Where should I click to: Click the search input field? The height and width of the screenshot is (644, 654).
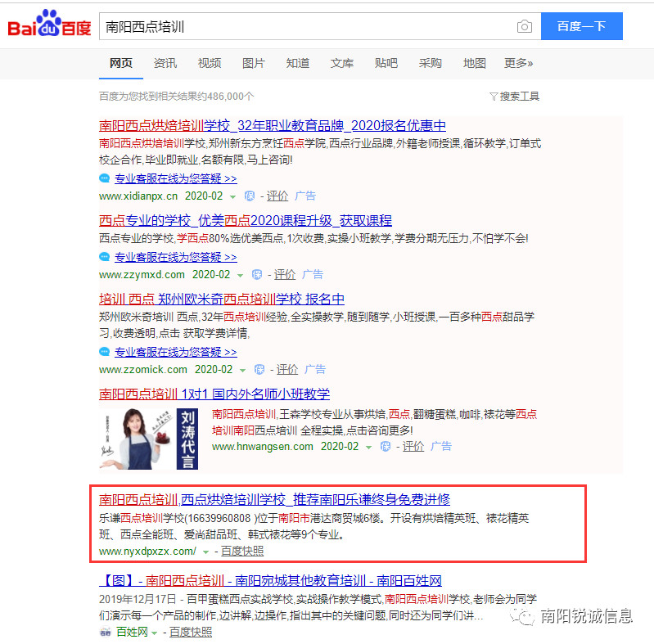(307, 27)
